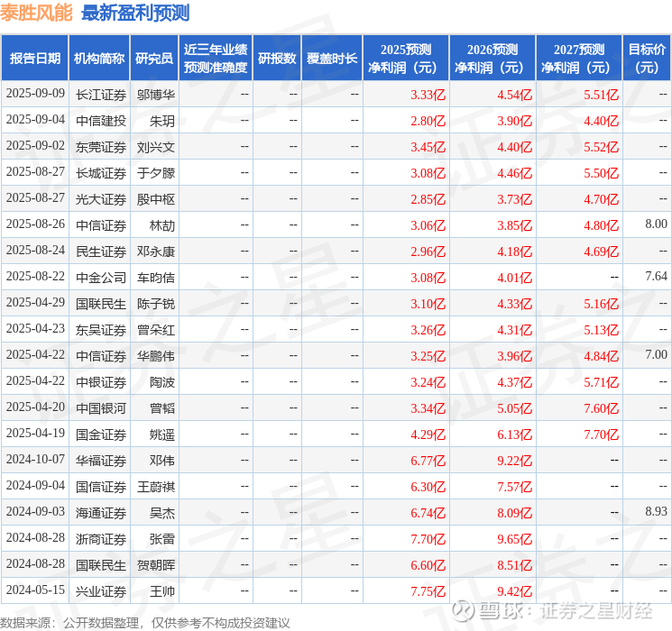Click analyst name 曾韬

[x=162, y=408]
